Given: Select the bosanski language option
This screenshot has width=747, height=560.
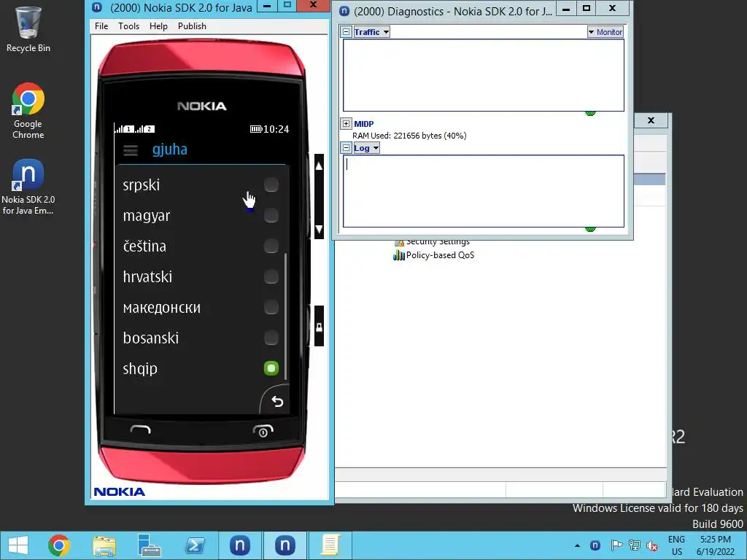Looking at the screenshot, I should click(201, 338).
